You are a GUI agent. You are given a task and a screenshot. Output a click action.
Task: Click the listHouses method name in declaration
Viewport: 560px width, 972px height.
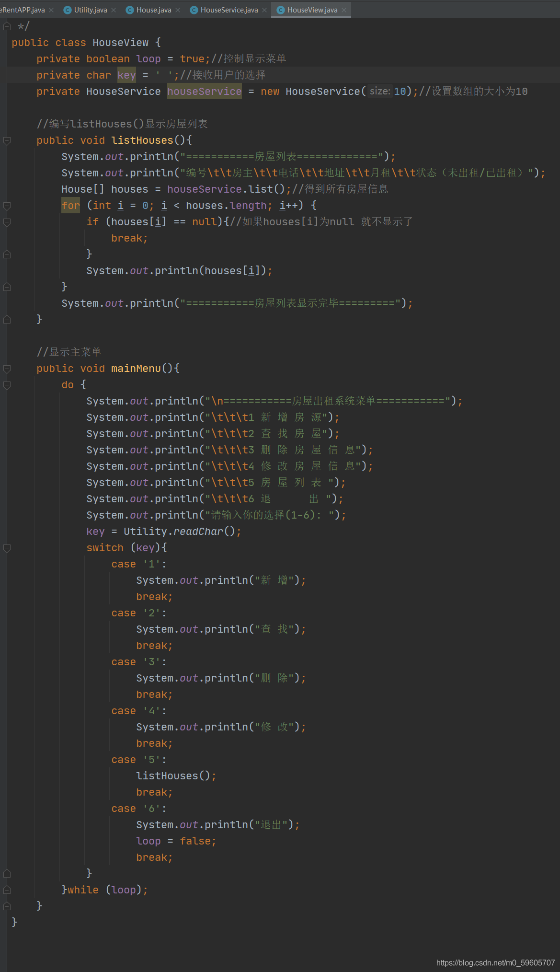pyautogui.click(x=142, y=140)
